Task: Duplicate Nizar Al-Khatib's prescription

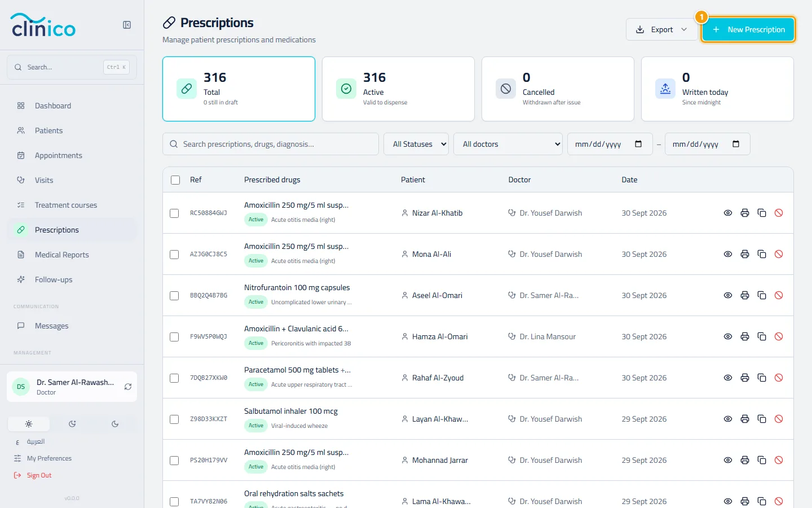Action: (762, 213)
